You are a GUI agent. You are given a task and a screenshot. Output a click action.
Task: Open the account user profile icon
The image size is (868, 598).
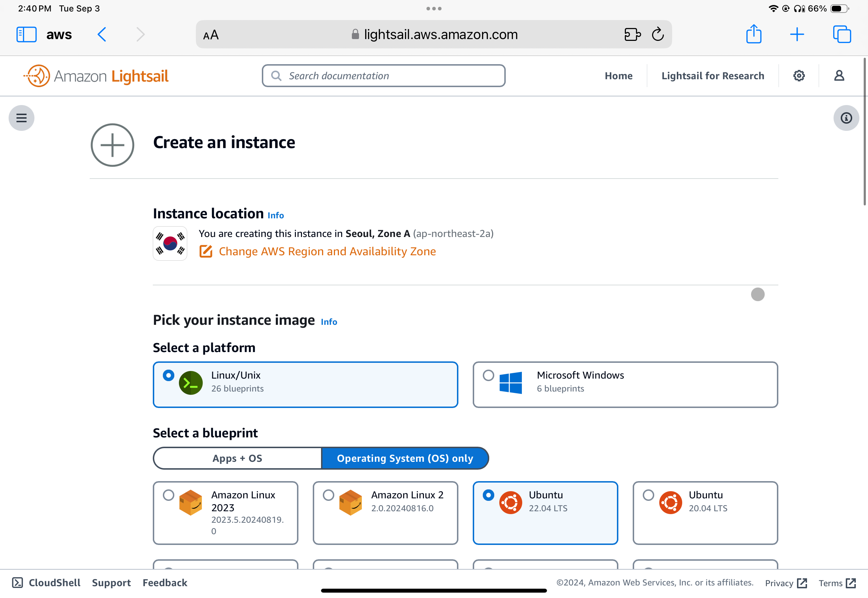click(x=839, y=76)
